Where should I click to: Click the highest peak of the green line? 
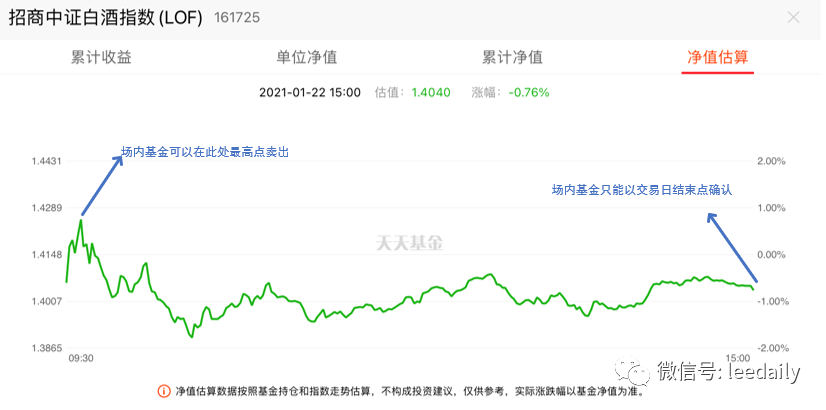(81, 220)
